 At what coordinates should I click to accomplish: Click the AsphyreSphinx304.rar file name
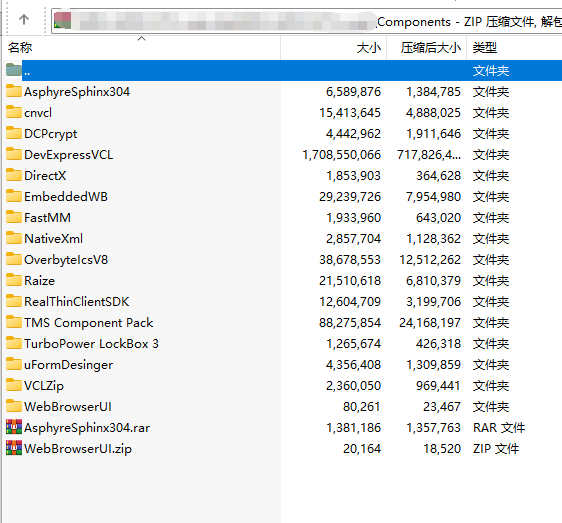[x=87, y=428]
